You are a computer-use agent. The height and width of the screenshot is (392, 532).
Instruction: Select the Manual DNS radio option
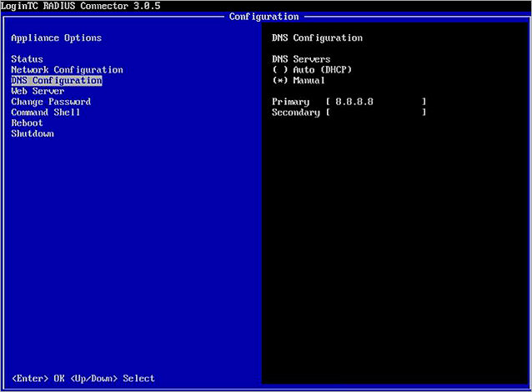[299, 80]
